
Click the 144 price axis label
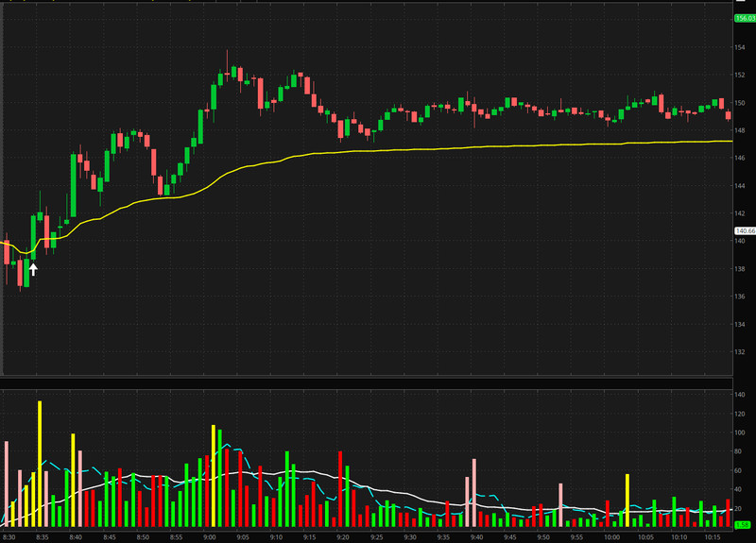[740, 185]
